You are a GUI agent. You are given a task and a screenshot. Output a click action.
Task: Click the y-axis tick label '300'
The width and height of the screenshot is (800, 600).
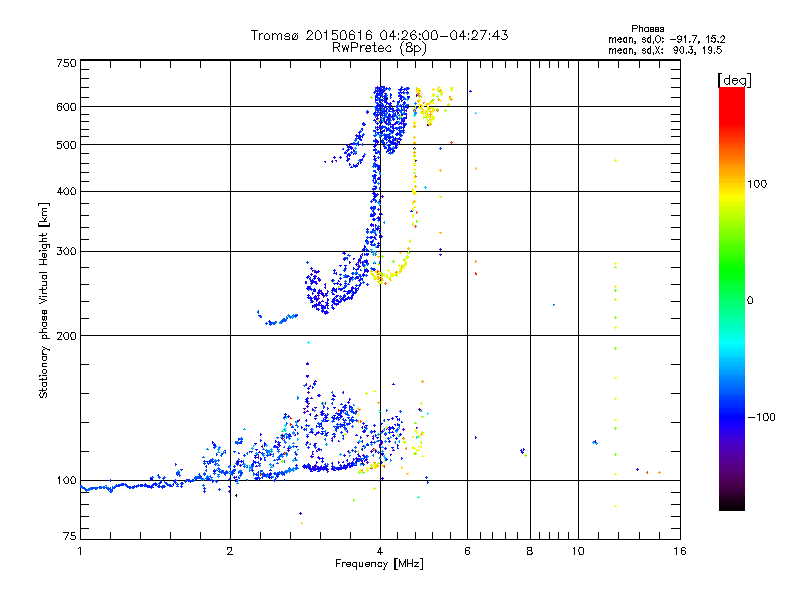[66, 252]
